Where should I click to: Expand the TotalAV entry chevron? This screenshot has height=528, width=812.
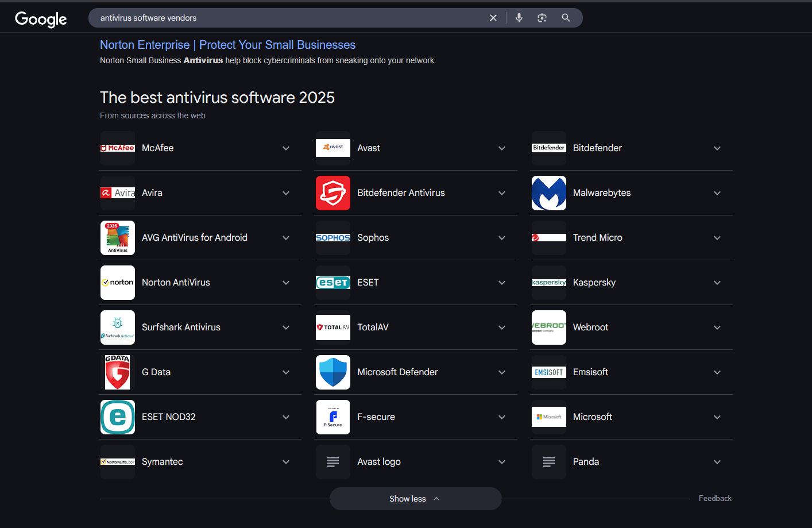[502, 327]
